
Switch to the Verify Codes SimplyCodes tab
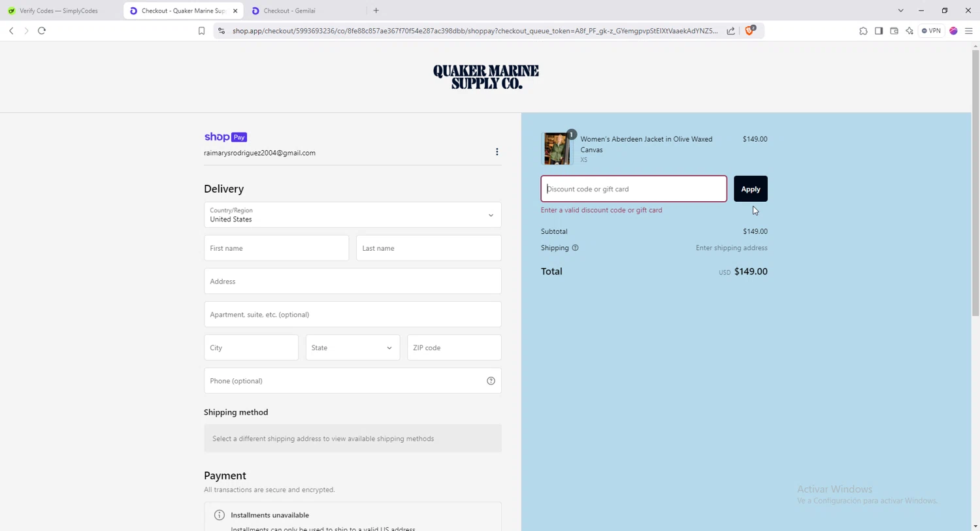click(x=59, y=10)
